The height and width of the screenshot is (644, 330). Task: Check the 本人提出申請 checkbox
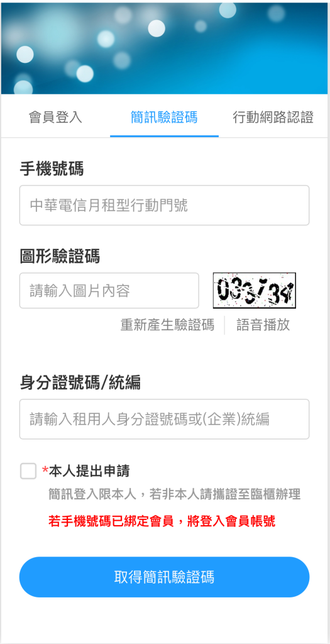click(28, 471)
